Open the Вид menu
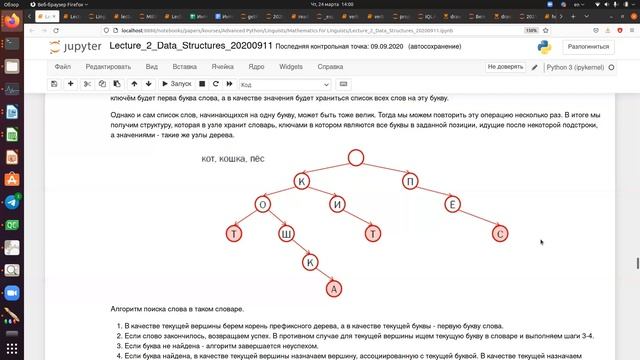This screenshot has width=640, height=360. [151, 67]
